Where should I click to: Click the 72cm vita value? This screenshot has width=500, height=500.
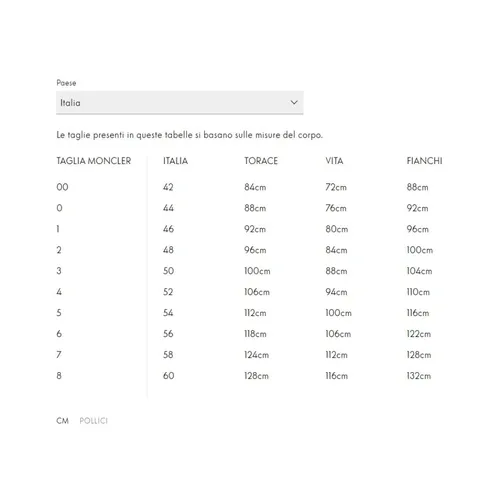[336, 187]
